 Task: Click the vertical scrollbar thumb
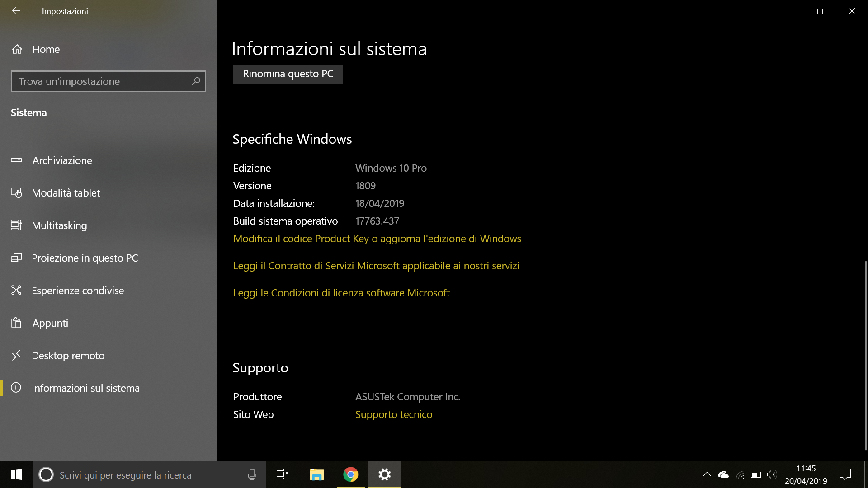click(866, 356)
